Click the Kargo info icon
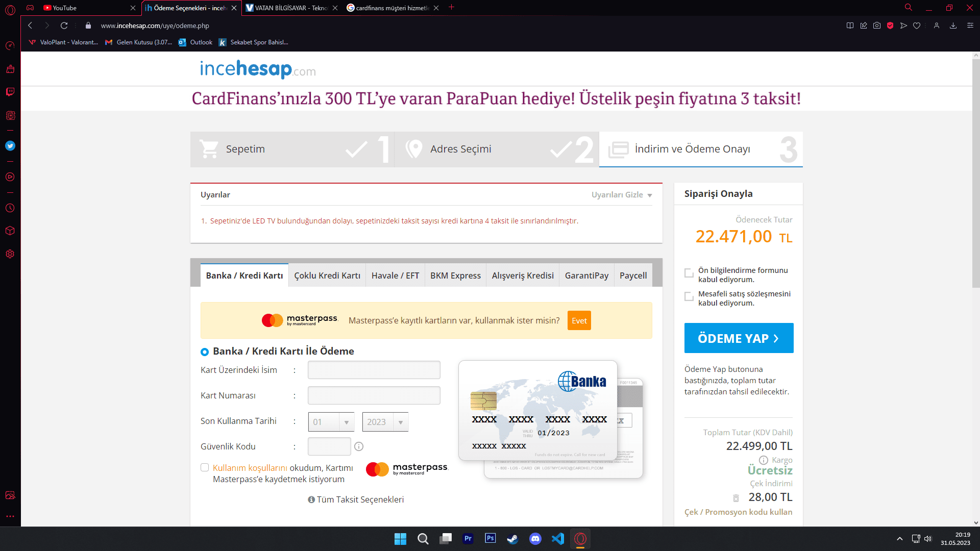Viewport: 980px width, 551px height. (x=764, y=460)
